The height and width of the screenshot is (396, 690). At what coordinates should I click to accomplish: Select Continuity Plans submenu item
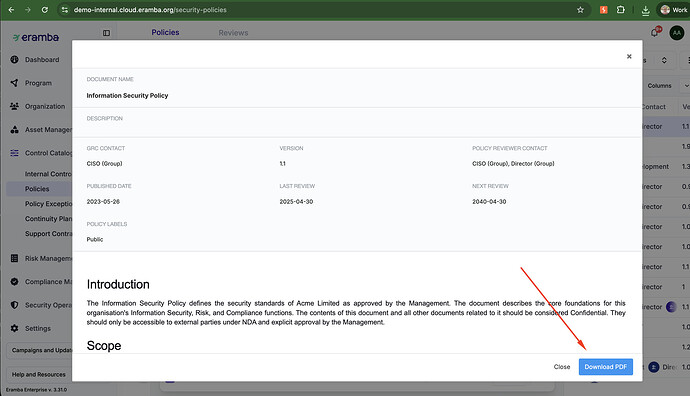(x=48, y=219)
